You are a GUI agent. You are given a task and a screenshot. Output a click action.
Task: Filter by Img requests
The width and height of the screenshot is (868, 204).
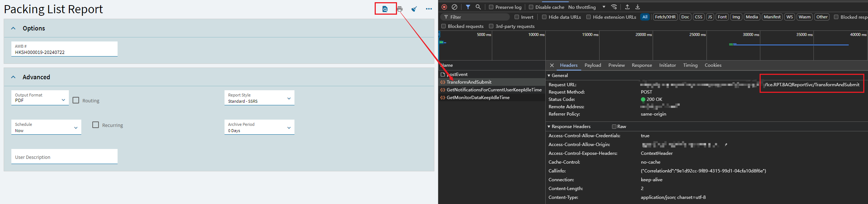pos(736,17)
